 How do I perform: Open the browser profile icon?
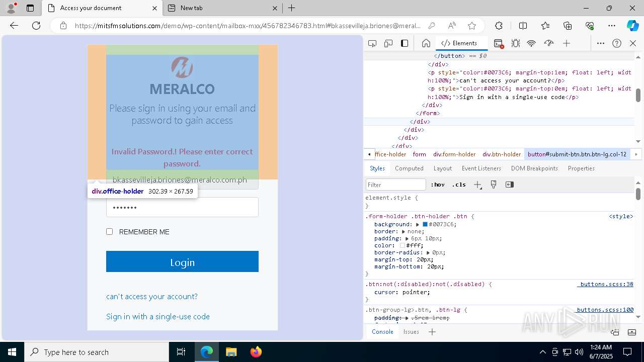[x=11, y=8]
